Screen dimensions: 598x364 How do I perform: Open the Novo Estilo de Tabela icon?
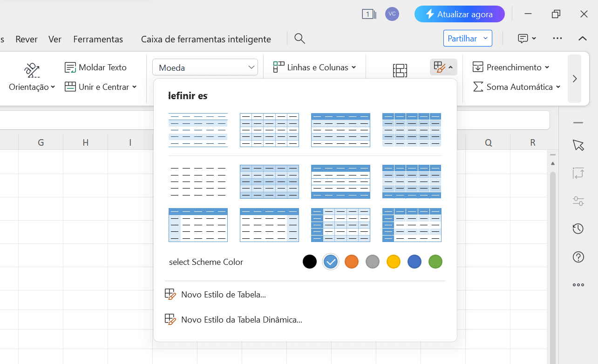pos(170,294)
